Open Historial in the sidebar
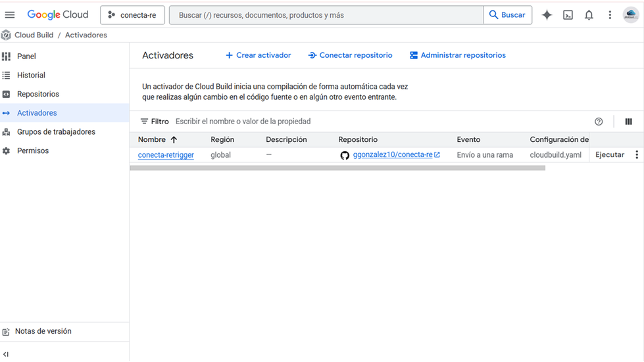Viewport: 644px width, 362px height. pos(64,75)
